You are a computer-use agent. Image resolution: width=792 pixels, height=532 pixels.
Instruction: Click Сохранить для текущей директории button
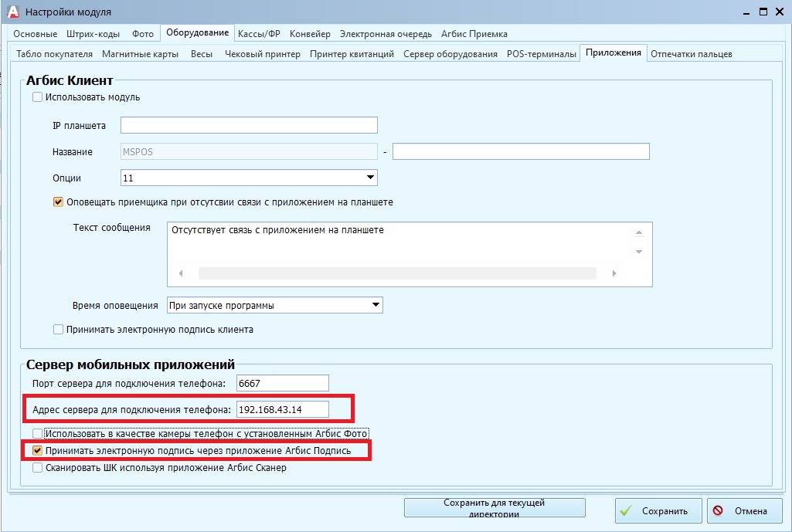click(495, 508)
